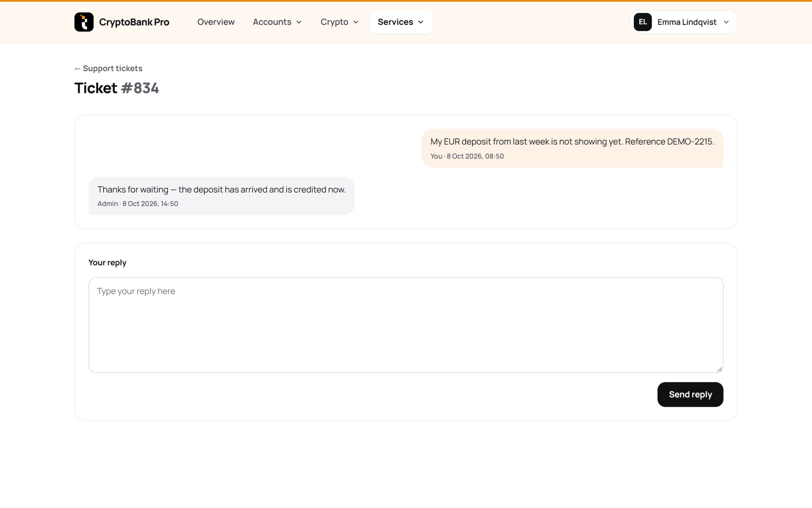Click the 'Your reply' label
Viewport: 812px width, 508px height.
[108, 262]
